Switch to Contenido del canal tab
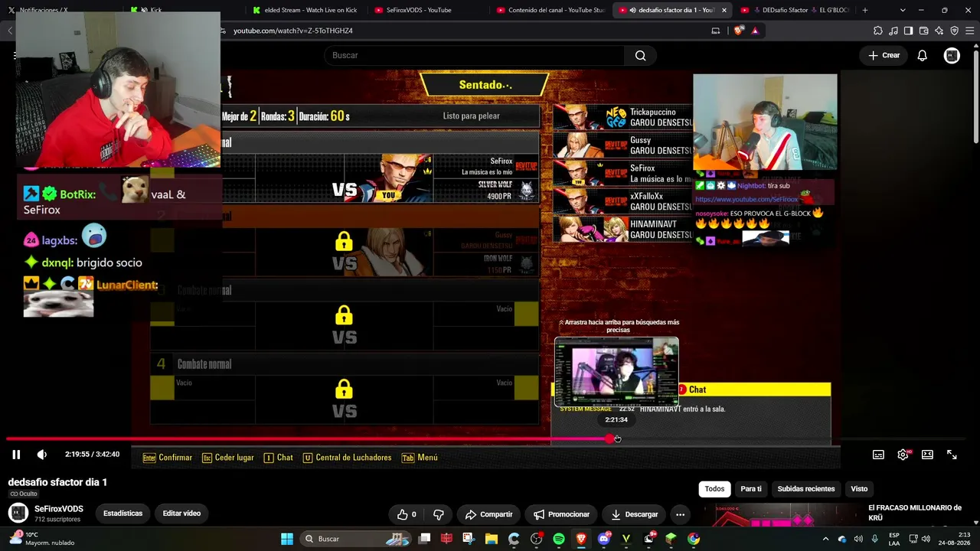The width and height of the screenshot is (980, 551). 551,10
